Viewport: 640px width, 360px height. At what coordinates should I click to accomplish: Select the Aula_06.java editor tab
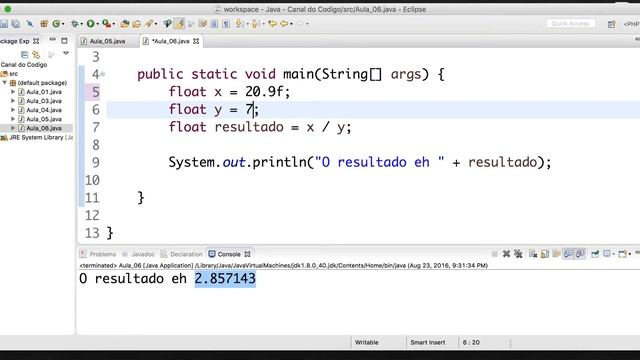(x=171, y=41)
